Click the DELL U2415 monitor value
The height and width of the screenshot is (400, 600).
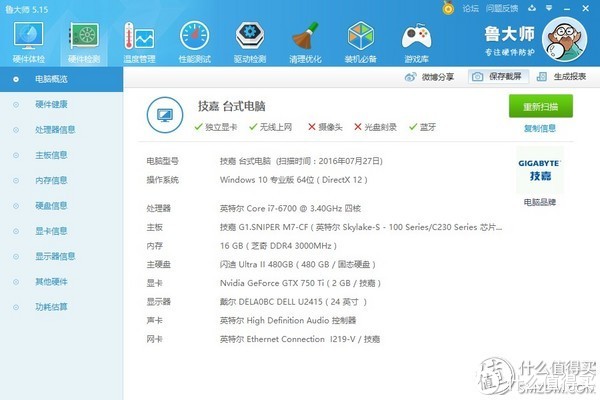[293, 302]
